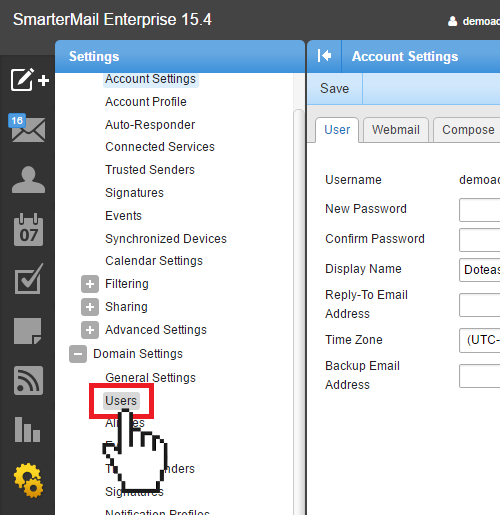Open the contacts person icon
This screenshot has height=515, width=500.
click(28, 179)
